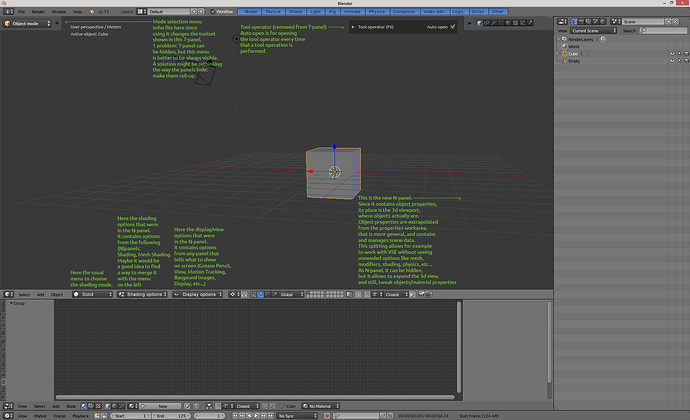The width and height of the screenshot is (690, 420).
Task: Open the Window menu
Action: pyautogui.click(x=59, y=11)
